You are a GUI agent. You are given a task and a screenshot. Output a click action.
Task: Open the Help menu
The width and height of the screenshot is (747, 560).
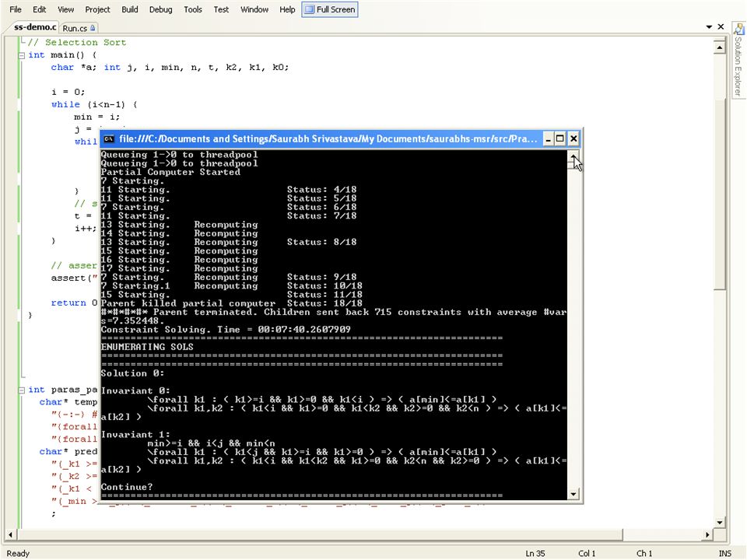287,9
